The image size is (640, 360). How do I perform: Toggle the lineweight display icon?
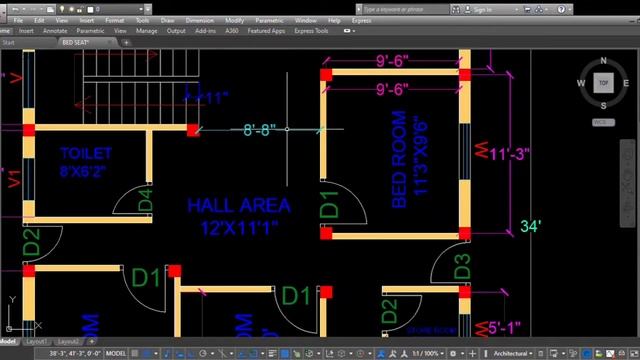click(x=272, y=353)
